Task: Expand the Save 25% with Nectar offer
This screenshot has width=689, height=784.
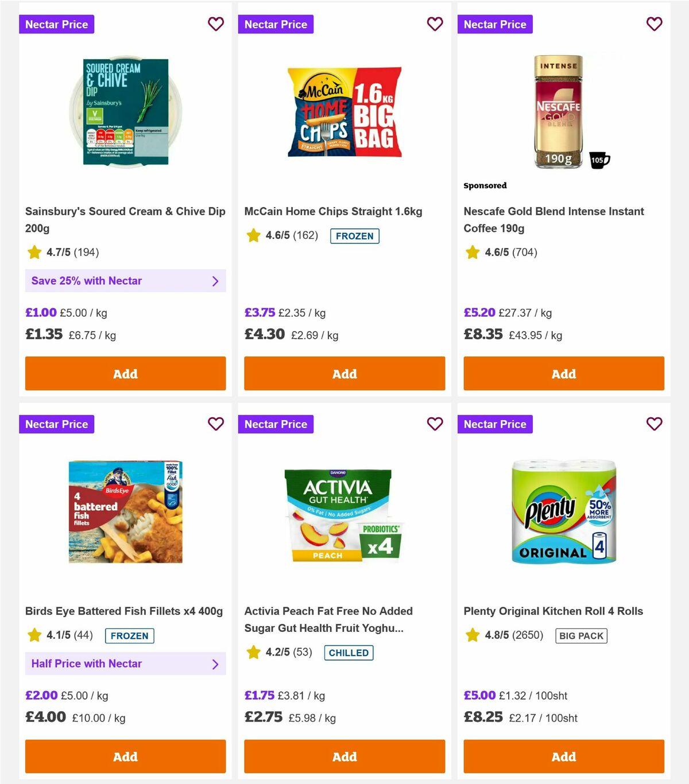Action: (x=125, y=281)
